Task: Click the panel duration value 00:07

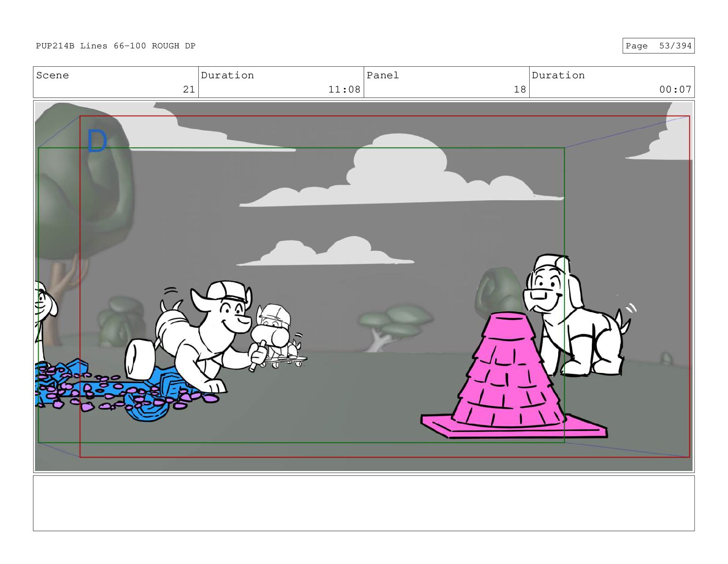Action: (x=675, y=89)
